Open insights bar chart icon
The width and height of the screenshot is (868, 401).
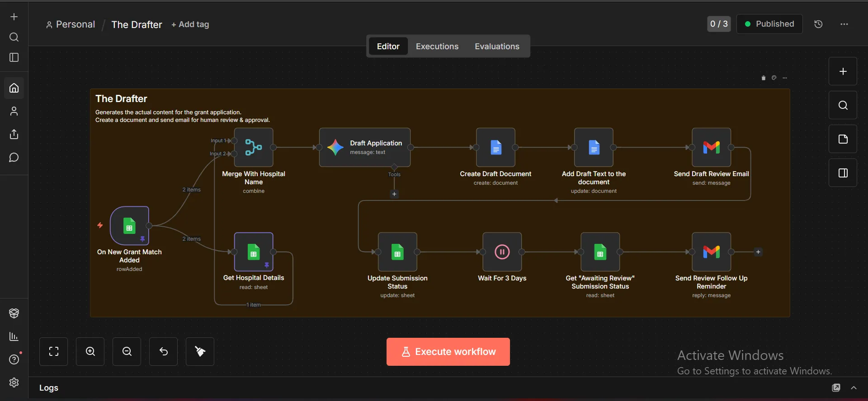coord(14,336)
